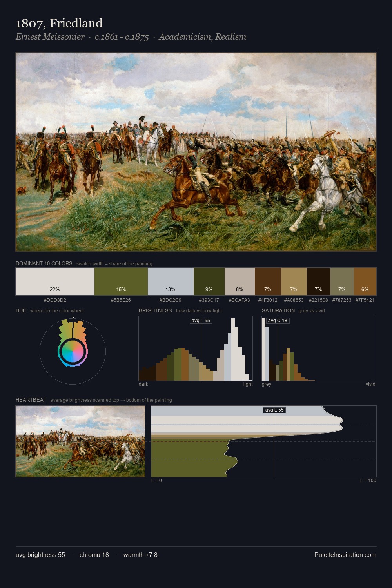The height and width of the screenshot is (588, 392).
Task: Click the saturation histogram chart
Action: click(319, 348)
